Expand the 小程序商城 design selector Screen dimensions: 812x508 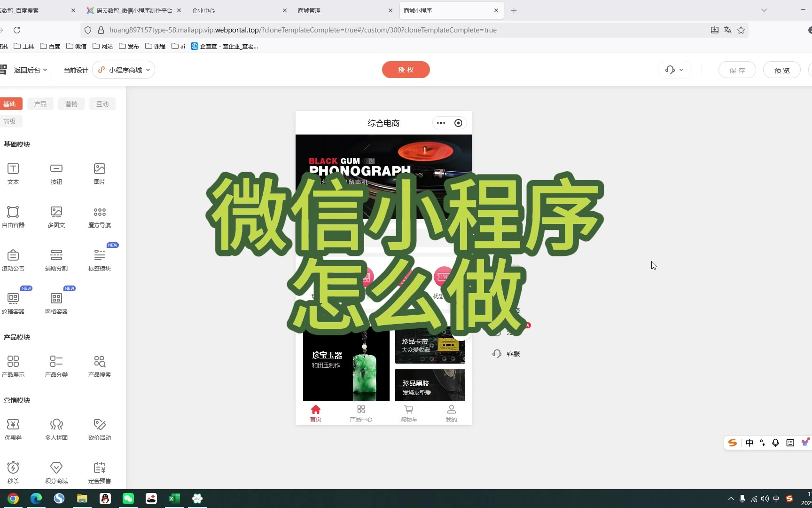[x=124, y=70]
